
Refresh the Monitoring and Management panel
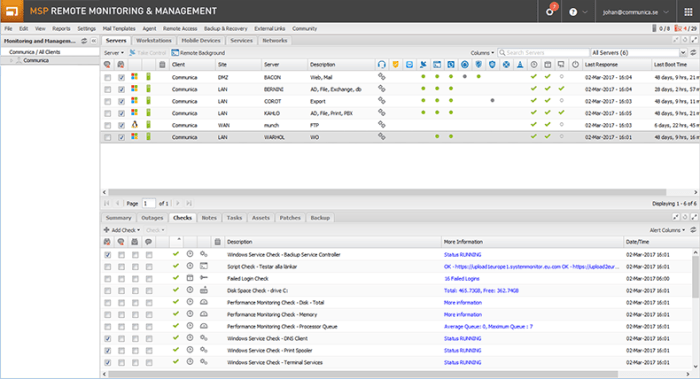(x=84, y=41)
